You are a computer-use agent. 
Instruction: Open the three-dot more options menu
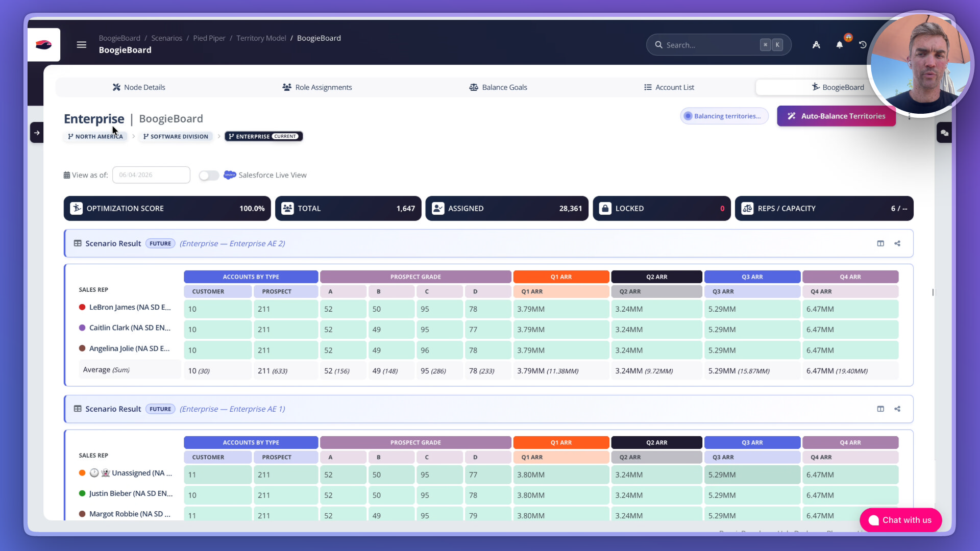point(909,116)
